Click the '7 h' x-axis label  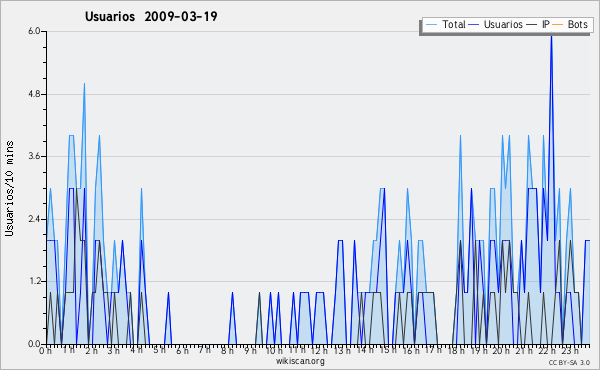click(x=205, y=350)
